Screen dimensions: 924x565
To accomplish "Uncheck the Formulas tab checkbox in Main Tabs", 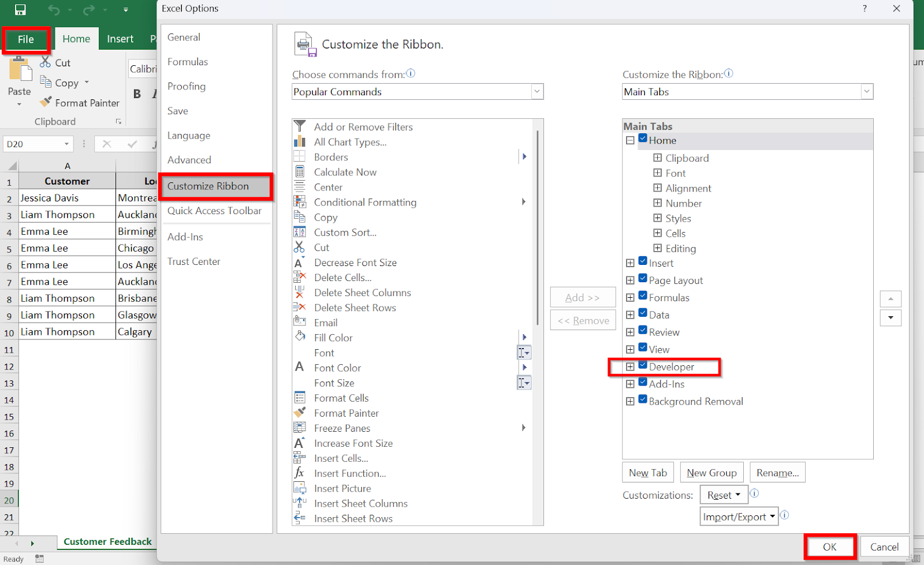I will pyautogui.click(x=643, y=296).
